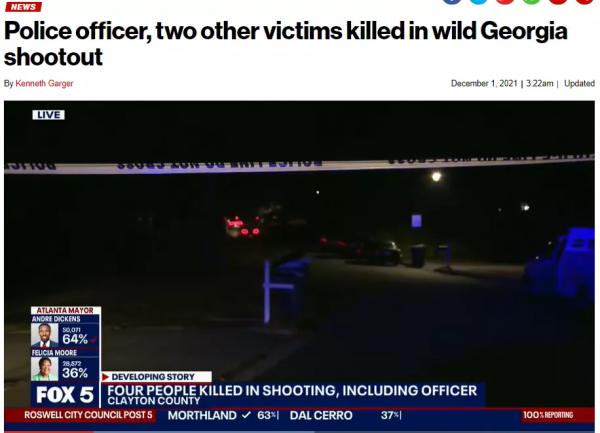The height and width of the screenshot is (433, 600).
Task: Click the first red circular share icon
Action: [505, 1]
